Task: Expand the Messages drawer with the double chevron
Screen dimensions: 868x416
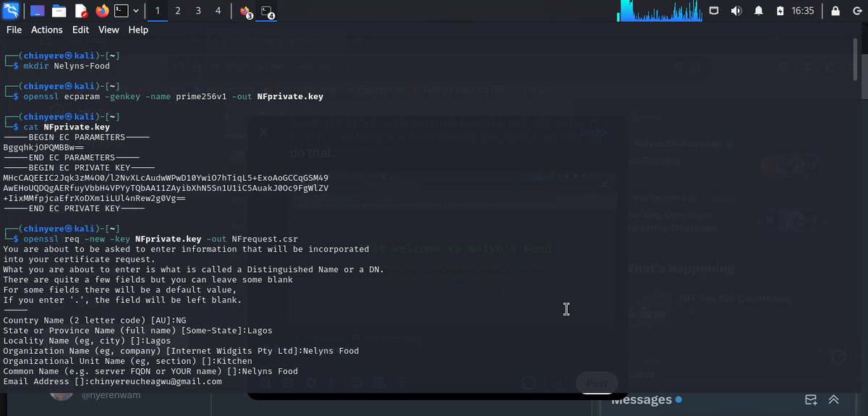Action: click(x=833, y=400)
